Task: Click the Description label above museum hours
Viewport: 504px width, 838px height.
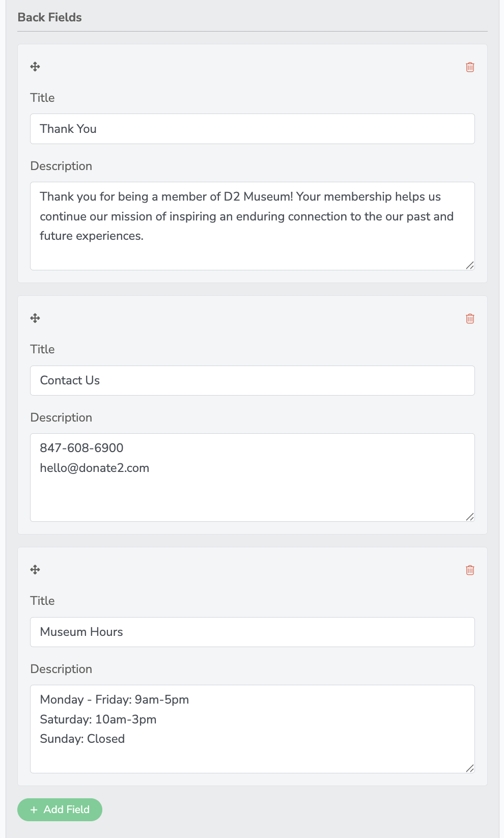Action: point(61,669)
